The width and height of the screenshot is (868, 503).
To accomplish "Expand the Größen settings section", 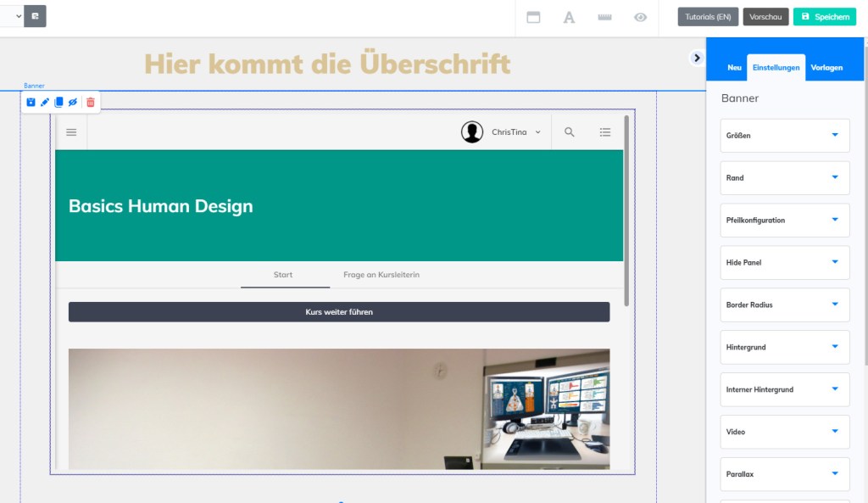I will 785,136.
